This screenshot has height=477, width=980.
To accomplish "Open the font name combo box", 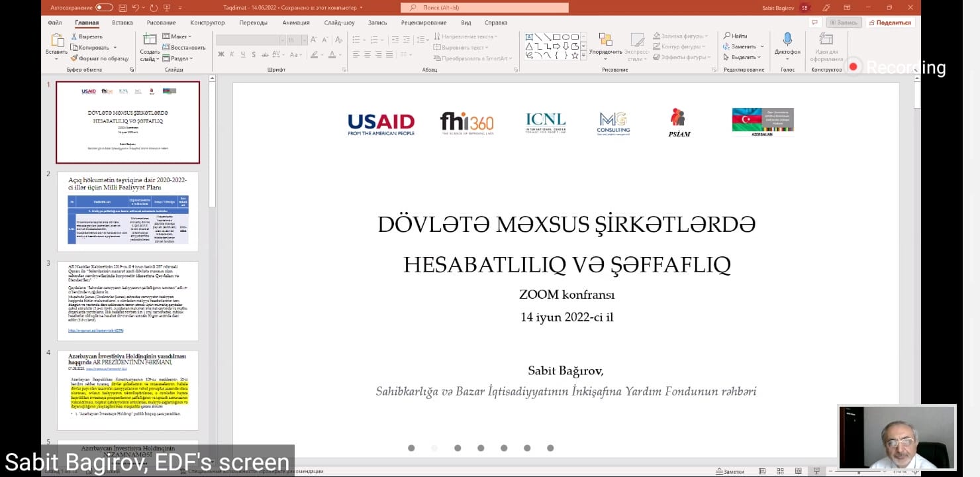I will [250, 40].
